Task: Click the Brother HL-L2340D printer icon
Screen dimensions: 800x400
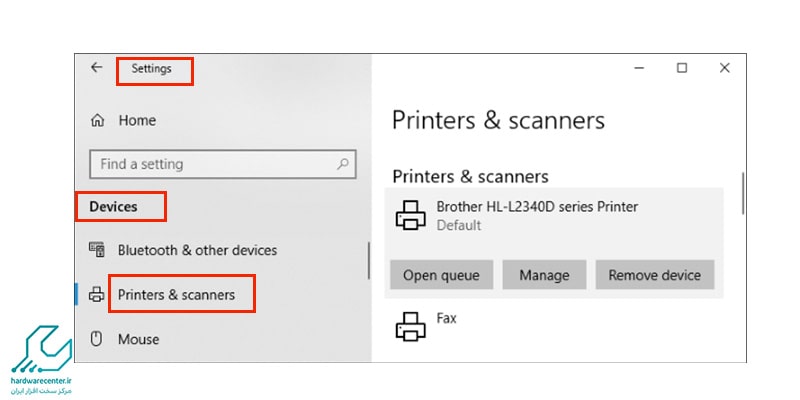Action: [411, 215]
